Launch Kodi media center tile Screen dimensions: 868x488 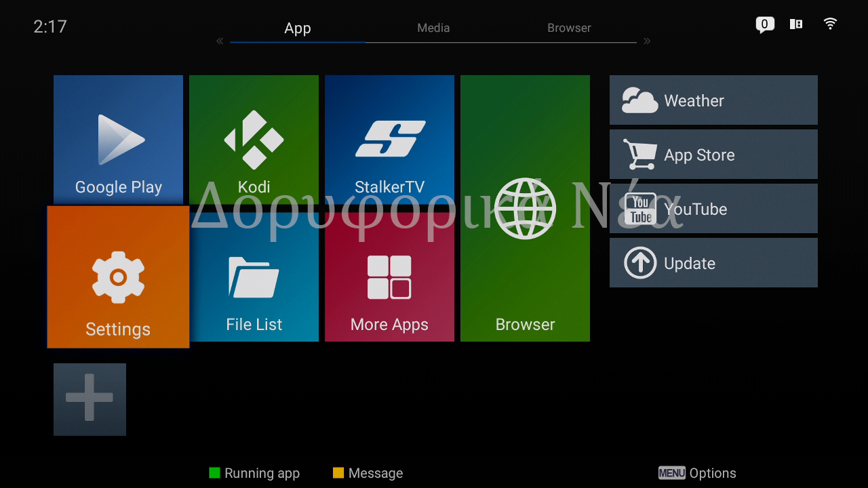click(x=254, y=140)
